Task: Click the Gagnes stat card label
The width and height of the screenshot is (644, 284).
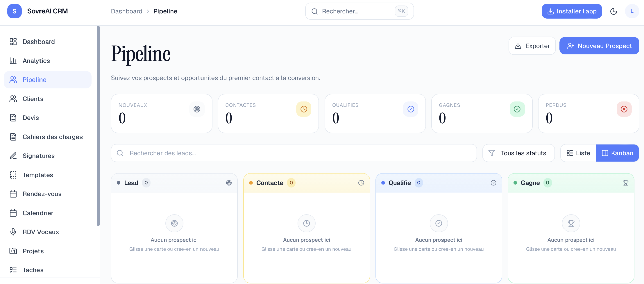Action: click(449, 105)
